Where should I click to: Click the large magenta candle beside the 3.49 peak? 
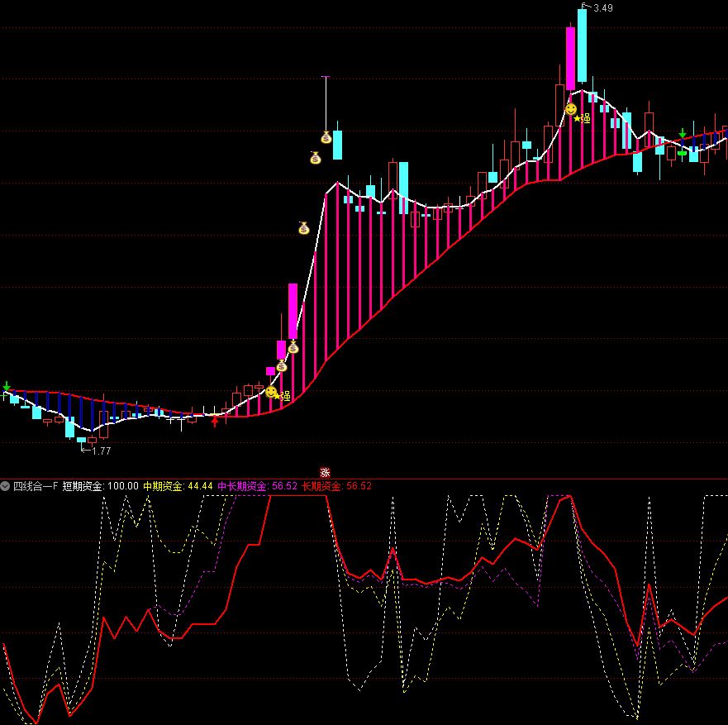point(570,58)
